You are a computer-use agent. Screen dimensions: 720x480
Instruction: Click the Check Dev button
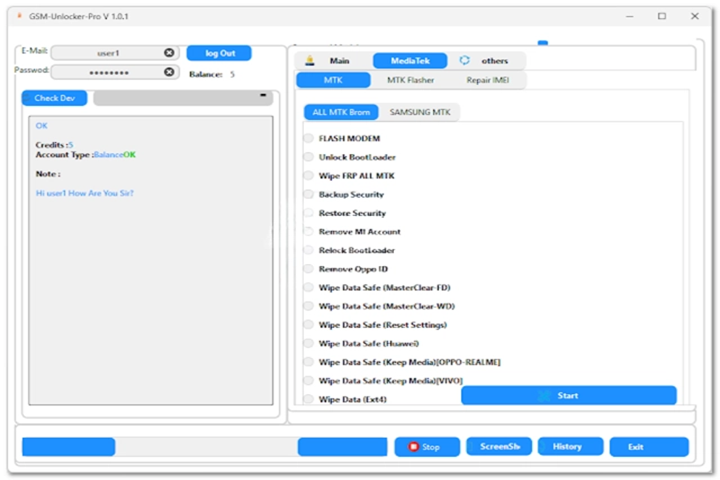point(54,98)
